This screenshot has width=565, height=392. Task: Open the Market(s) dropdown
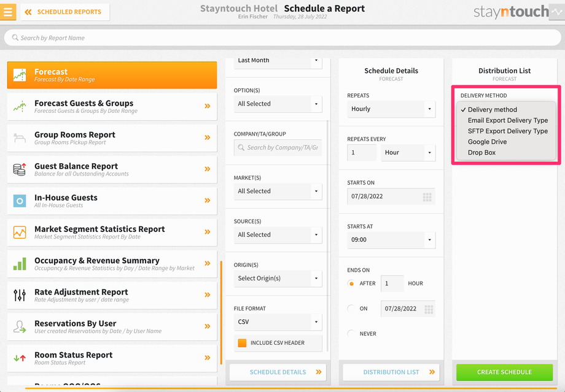pyautogui.click(x=278, y=191)
